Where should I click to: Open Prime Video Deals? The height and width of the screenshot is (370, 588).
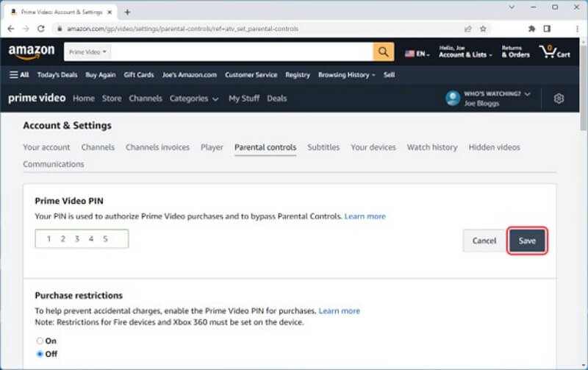pyautogui.click(x=277, y=99)
